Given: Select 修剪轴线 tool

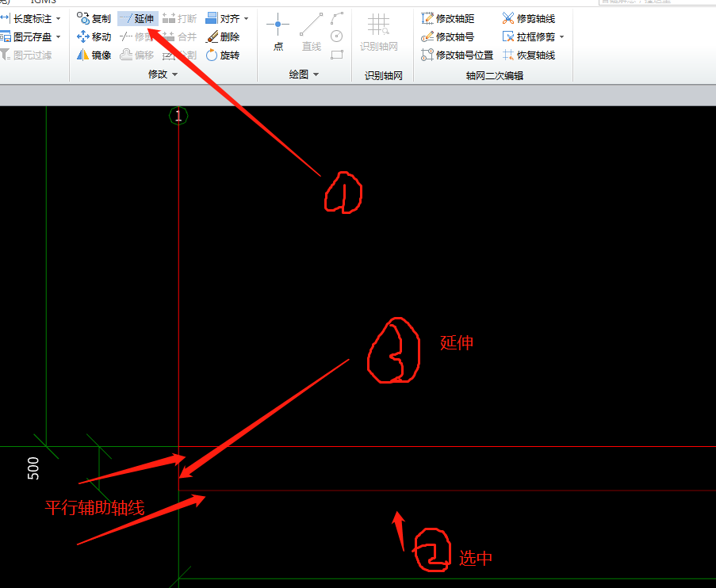Looking at the screenshot, I should pos(529,18).
